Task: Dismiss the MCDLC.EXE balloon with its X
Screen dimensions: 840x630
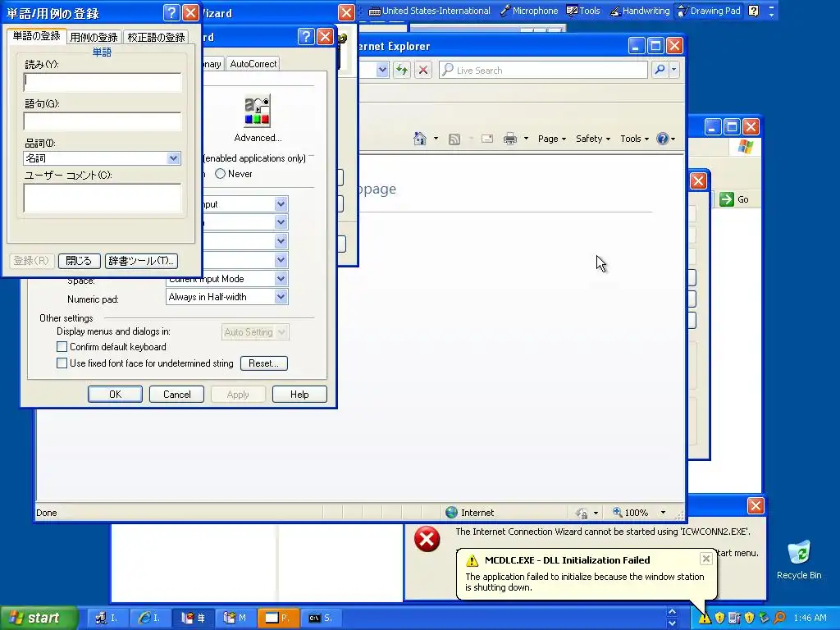Action: 706,559
